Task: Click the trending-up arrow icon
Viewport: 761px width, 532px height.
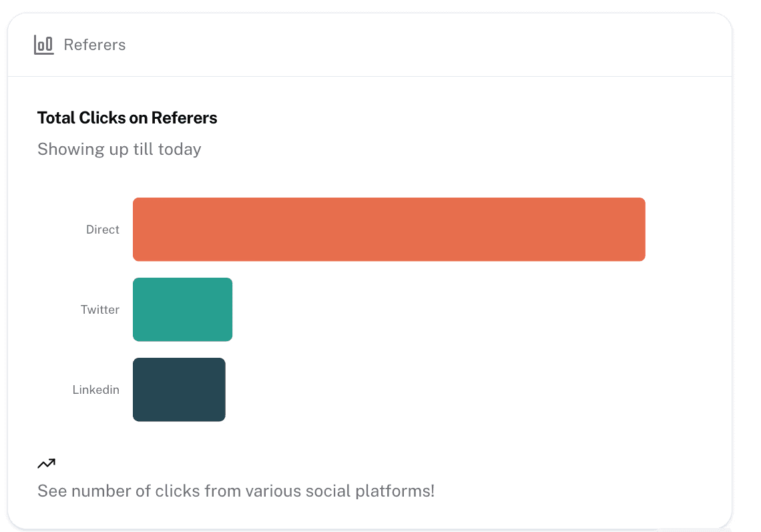Action: (46, 463)
